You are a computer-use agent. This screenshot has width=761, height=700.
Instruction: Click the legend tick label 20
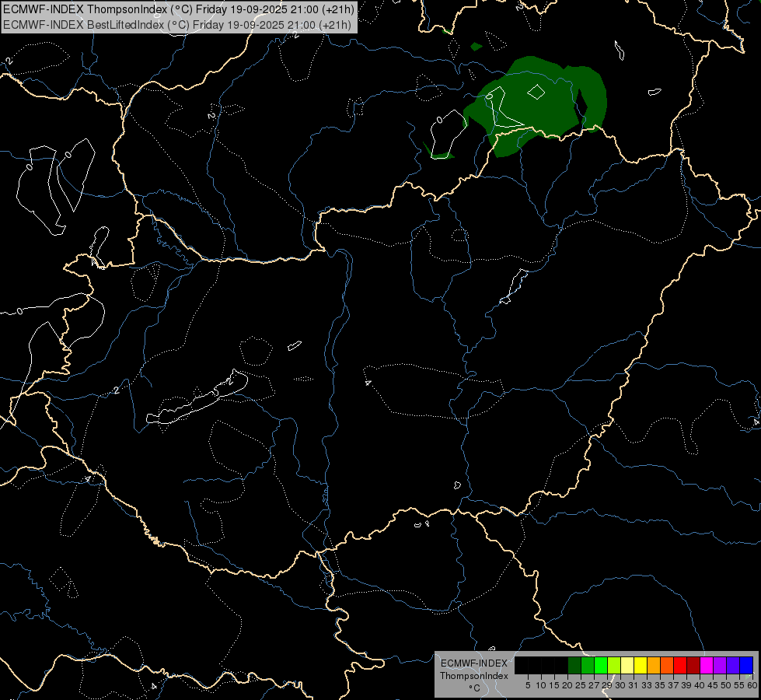pyautogui.click(x=567, y=685)
